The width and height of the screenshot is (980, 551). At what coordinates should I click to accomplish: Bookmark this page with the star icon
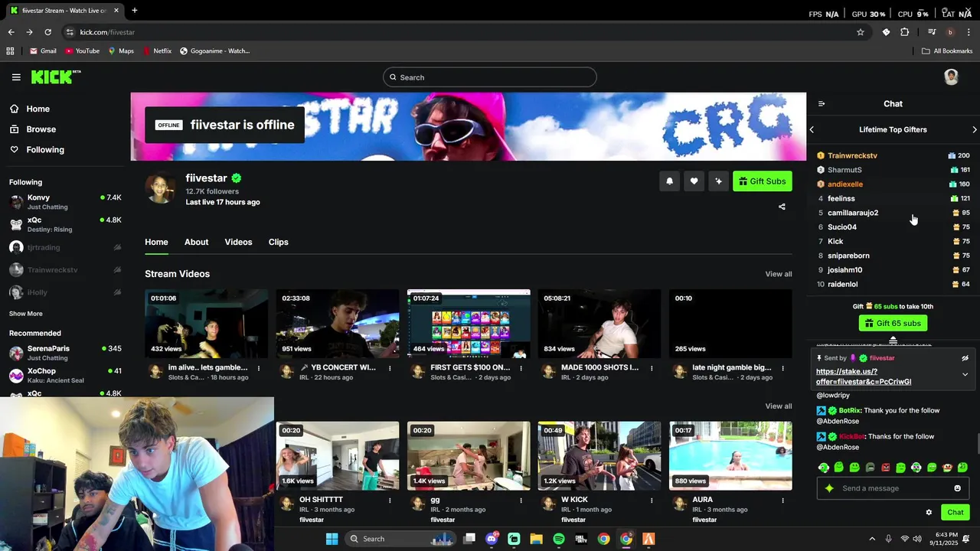(861, 32)
